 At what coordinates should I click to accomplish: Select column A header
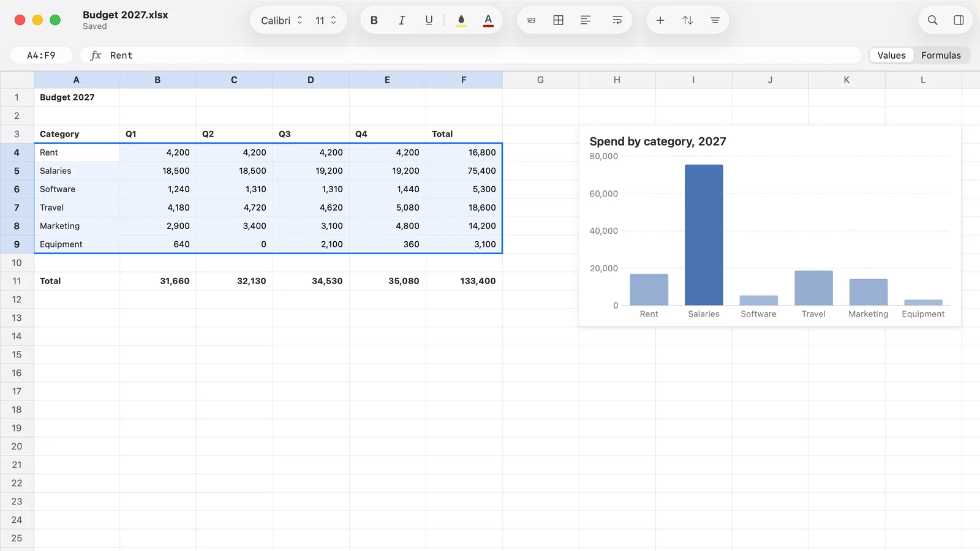coord(77,80)
